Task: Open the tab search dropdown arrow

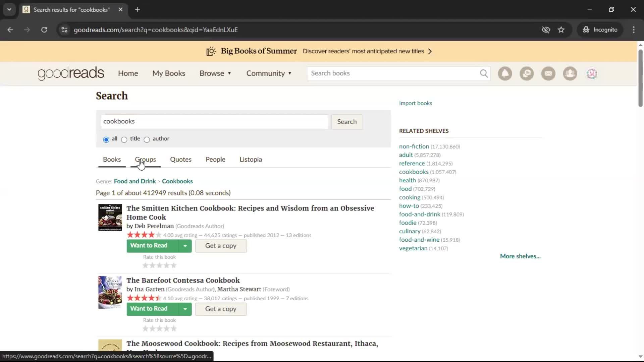Action: 9,10
